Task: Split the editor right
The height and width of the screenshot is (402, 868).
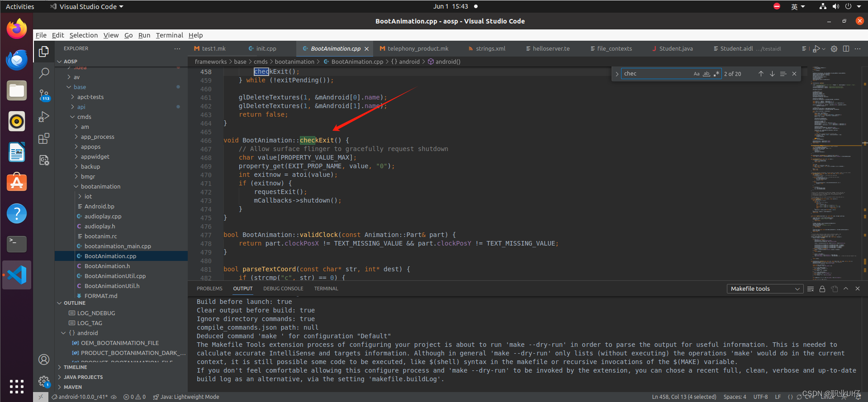Action: pos(846,49)
